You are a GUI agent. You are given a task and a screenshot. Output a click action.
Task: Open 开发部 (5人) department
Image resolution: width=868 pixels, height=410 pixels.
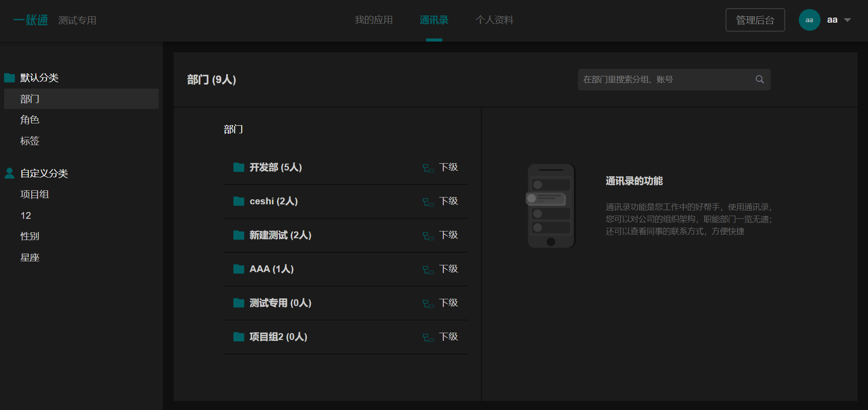[x=275, y=167]
